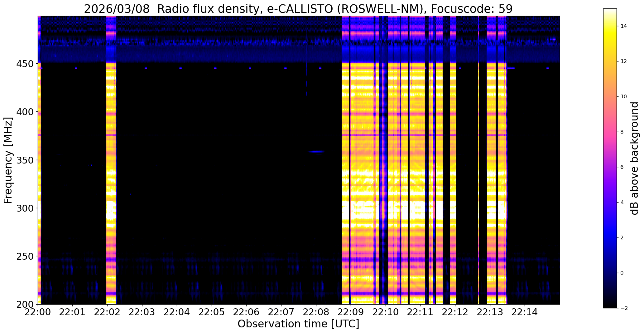Click the 22:06 time tick label

pyautogui.click(x=247, y=311)
